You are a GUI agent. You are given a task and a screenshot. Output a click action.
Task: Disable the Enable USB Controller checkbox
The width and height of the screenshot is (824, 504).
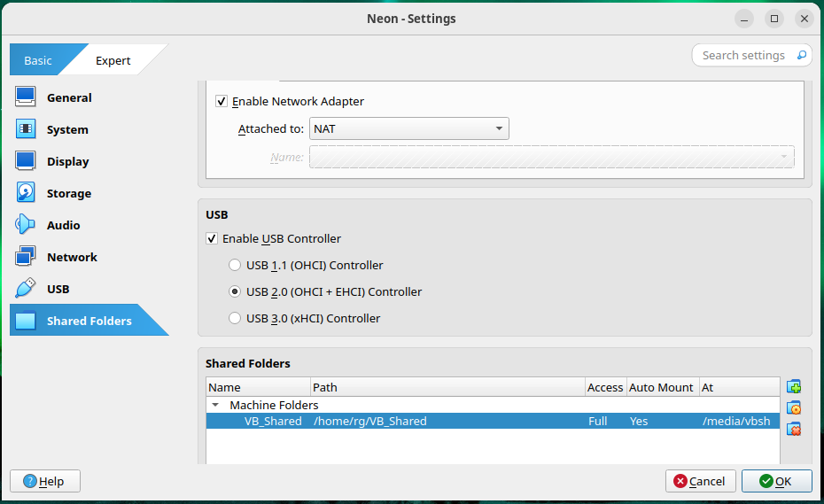pos(212,238)
